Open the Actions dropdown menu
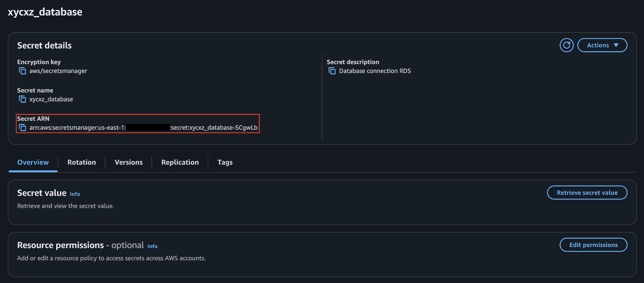644x283 pixels. click(602, 45)
